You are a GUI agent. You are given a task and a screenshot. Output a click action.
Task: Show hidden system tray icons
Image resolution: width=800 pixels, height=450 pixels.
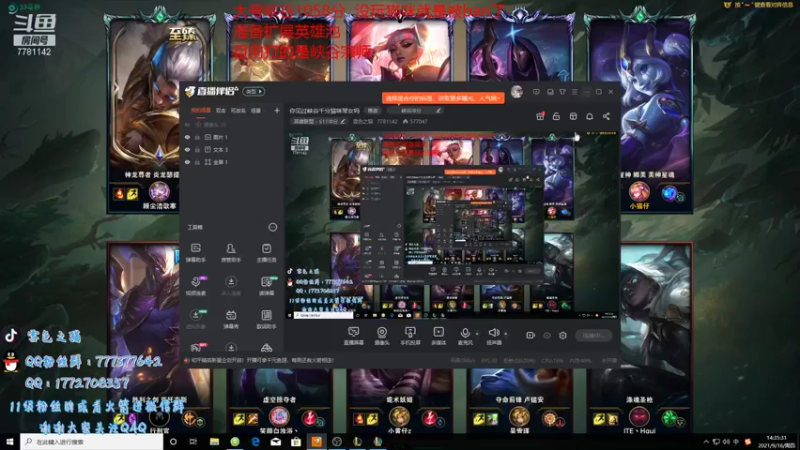pyautogui.click(x=706, y=442)
